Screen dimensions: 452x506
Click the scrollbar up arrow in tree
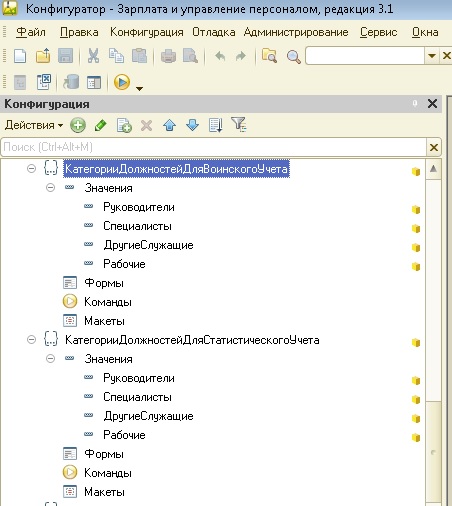click(x=433, y=169)
